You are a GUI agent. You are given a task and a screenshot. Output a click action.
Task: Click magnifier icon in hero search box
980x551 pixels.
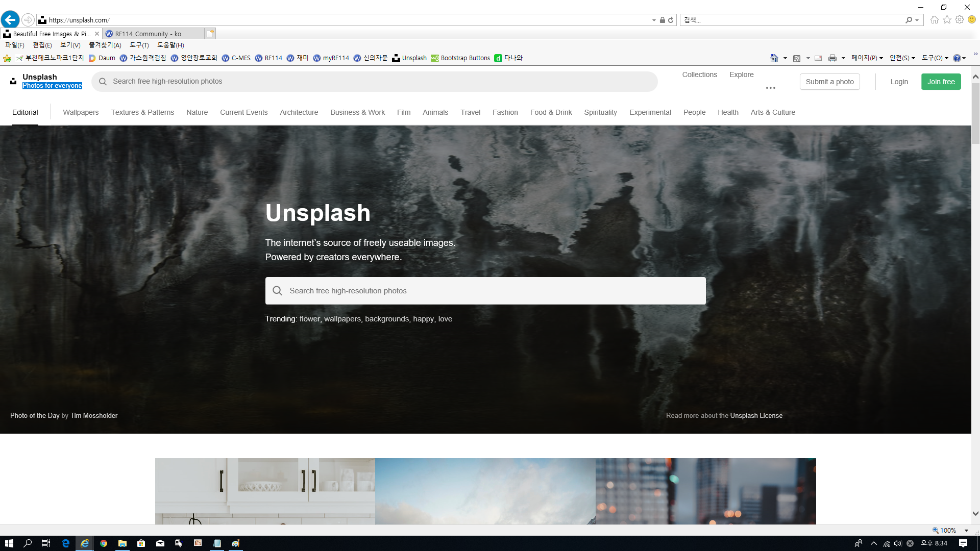tap(277, 291)
